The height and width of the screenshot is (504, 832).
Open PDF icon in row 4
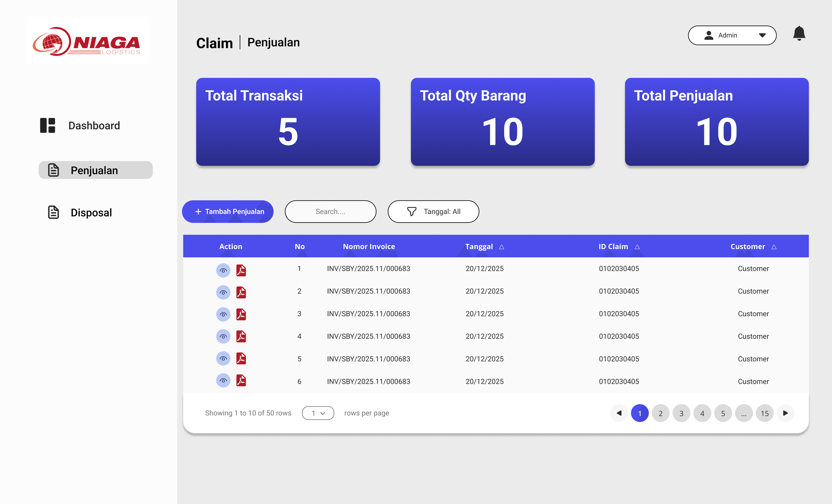tap(241, 336)
